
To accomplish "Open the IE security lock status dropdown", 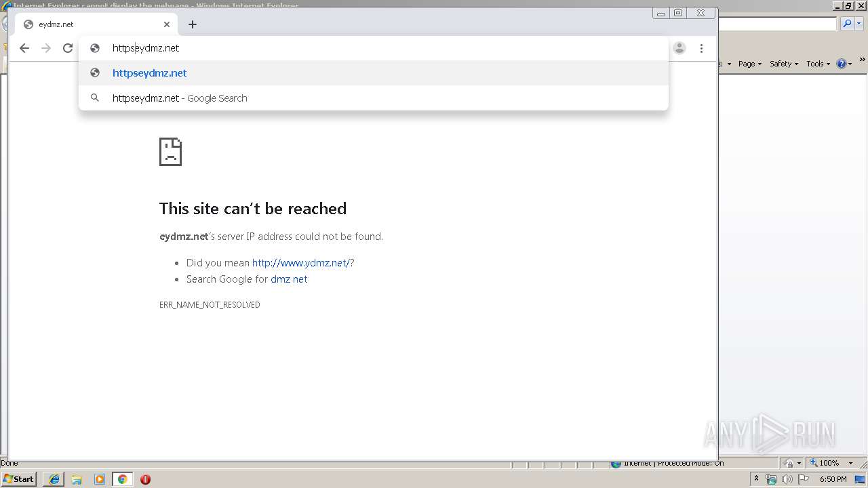I will [x=792, y=463].
